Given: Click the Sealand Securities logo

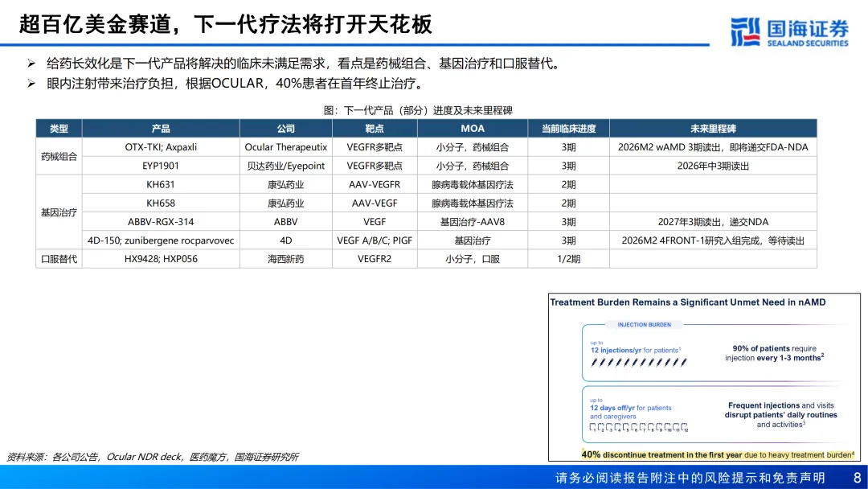Looking at the screenshot, I should 789,31.
